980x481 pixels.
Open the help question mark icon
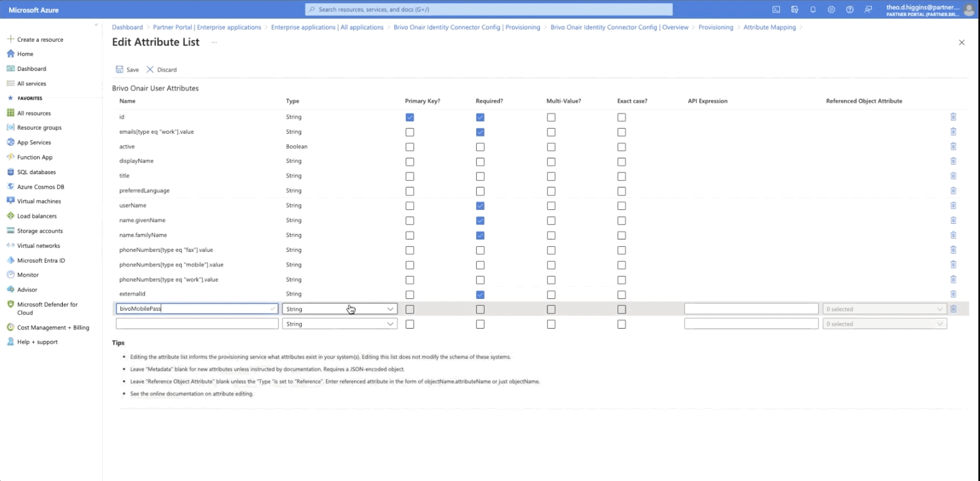[850, 10]
